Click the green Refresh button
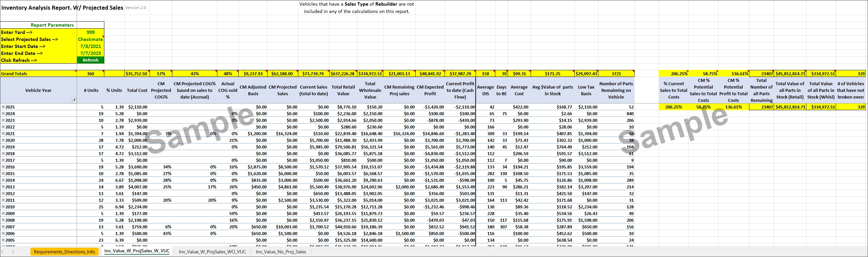The height and width of the screenshot is (257, 868). pos(90,60)
